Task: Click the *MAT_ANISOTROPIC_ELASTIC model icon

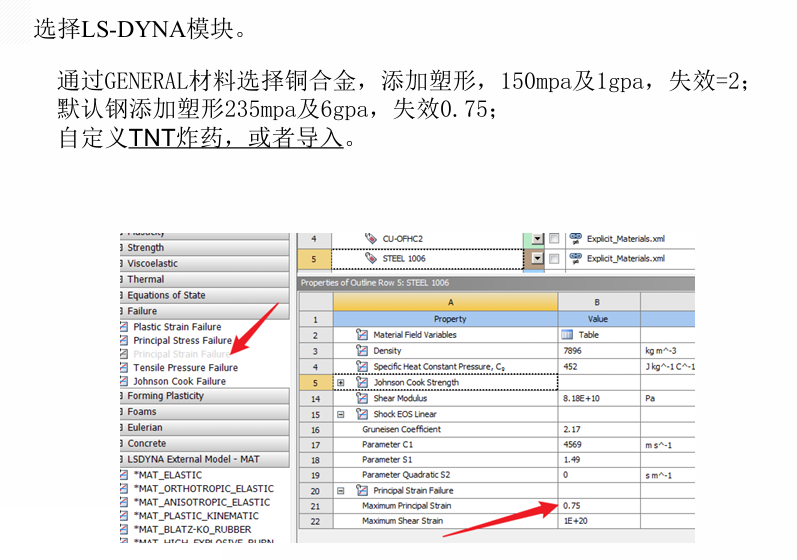Action: pos(124,503)
